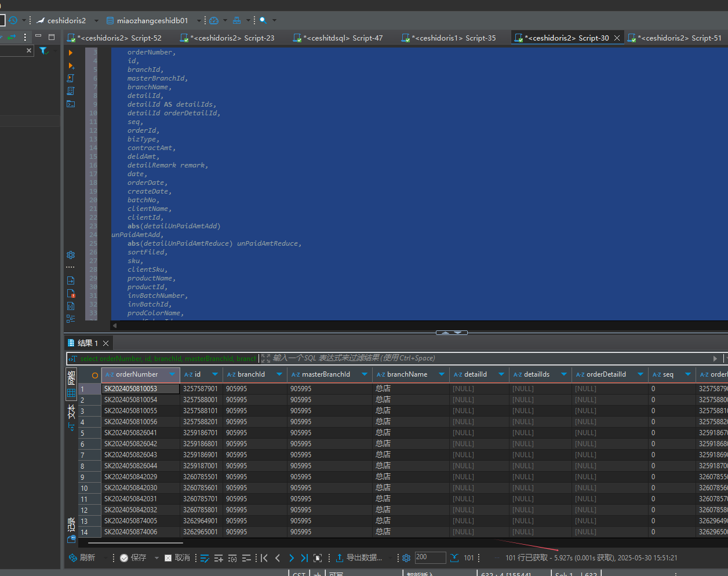Image resolution: width=728 pixels, height=576 pixels.
Task: Open id column filter dropdown
Action: pyautogui.click(x=215, y=374)
